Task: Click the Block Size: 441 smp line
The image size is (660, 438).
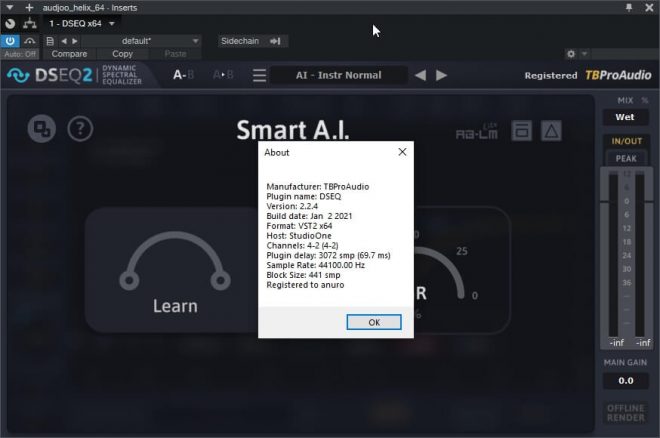Action: coord(303,275)
